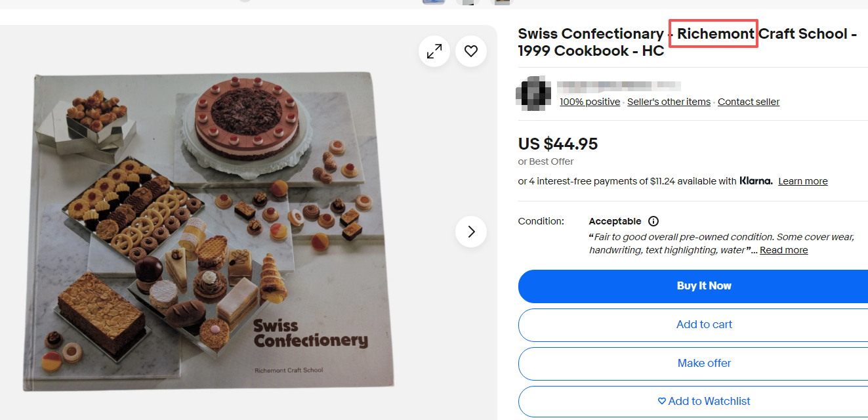Expand the condition description with Read more

783,250
